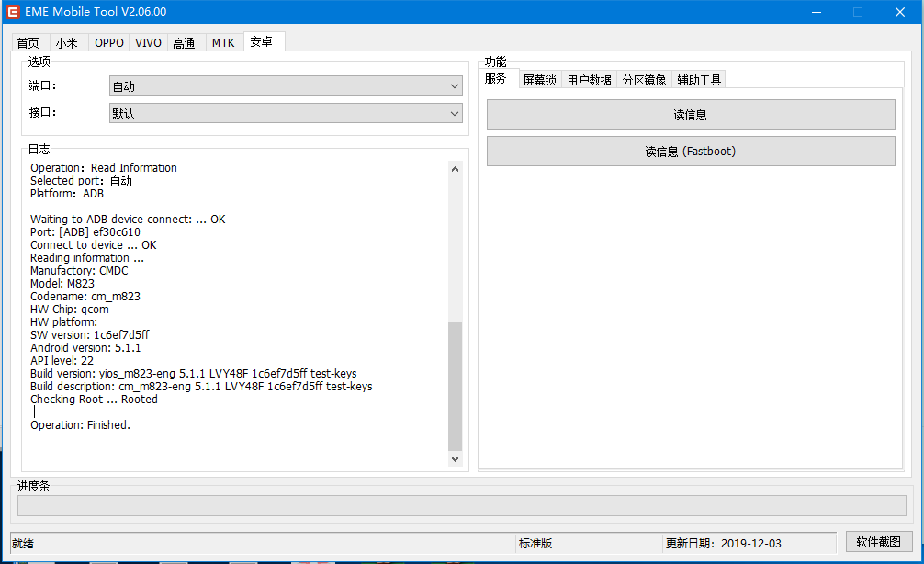Expand the 端口 dropdown set to 自动
The image size is (924, 564).
pos(286,86)
